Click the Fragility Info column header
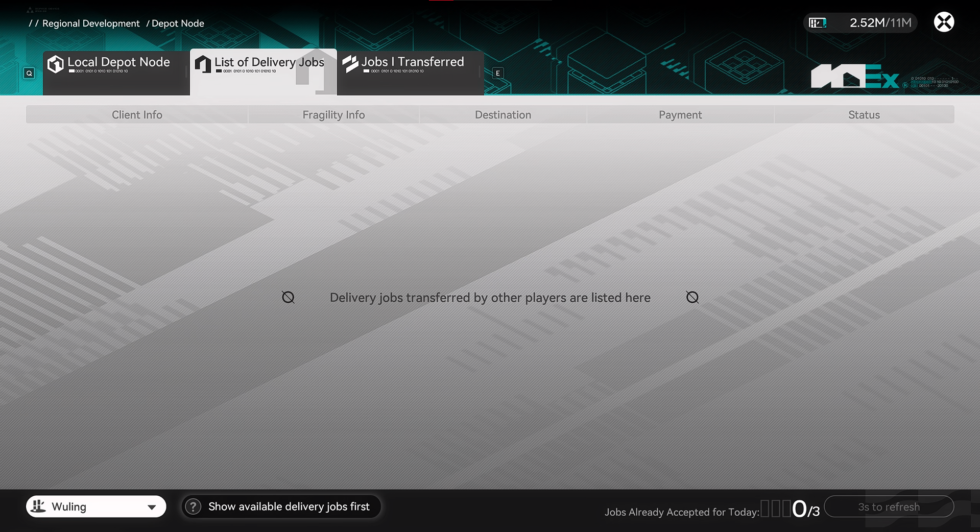This screenshot has width=980, height=532. (x=333, y=114)
